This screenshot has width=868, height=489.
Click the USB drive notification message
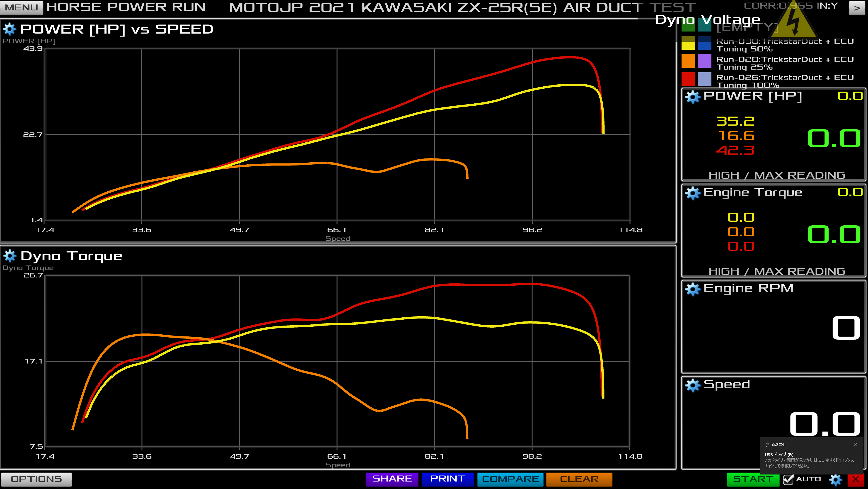(809, 460)
